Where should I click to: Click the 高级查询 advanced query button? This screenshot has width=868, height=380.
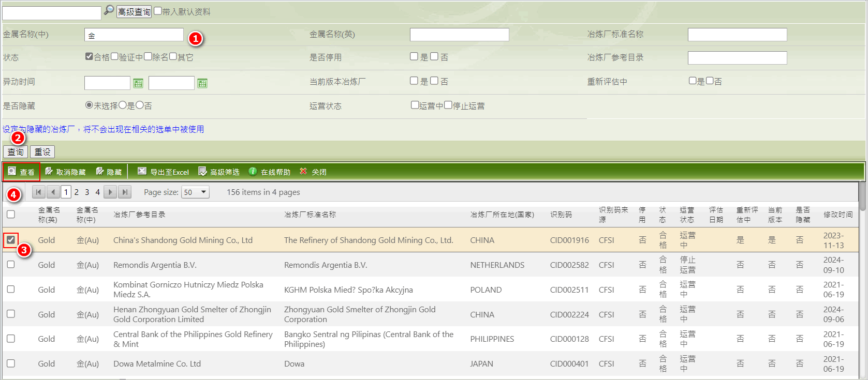point(134,11)
